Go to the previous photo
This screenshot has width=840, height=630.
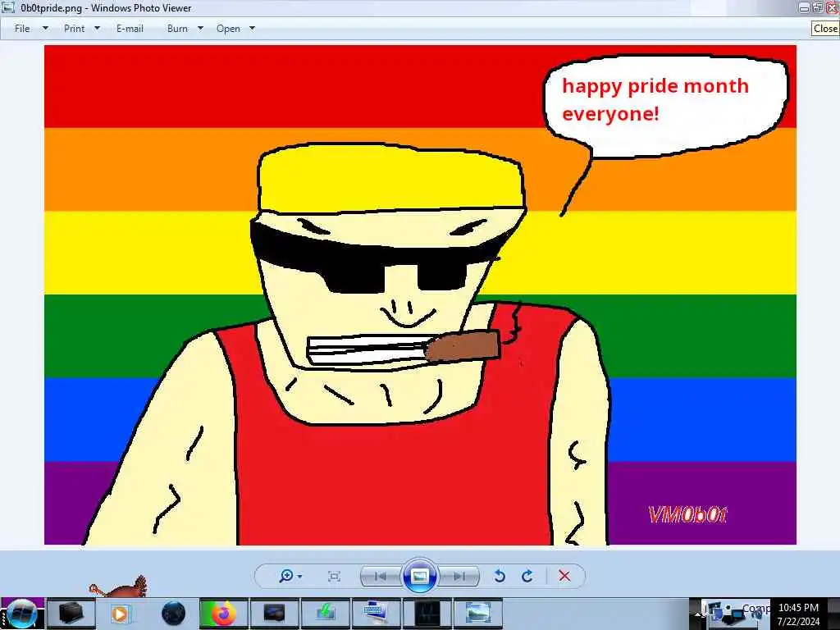pyautogui.click(x=381, y=577)
